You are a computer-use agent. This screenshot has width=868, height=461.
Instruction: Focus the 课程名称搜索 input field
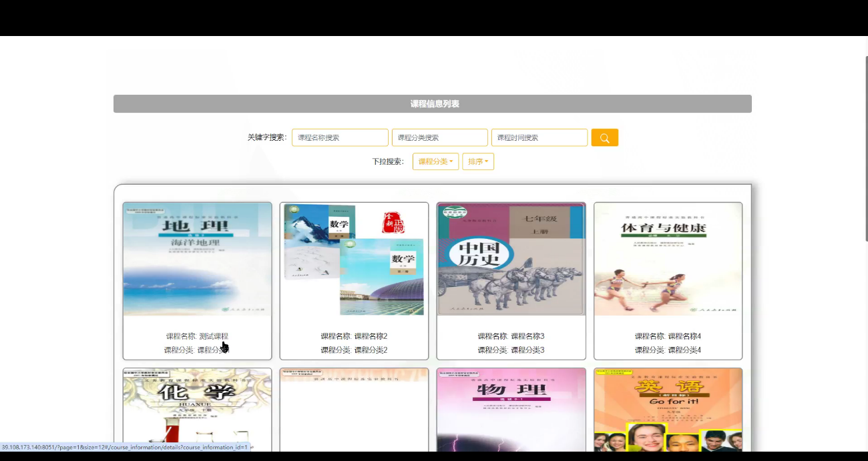click(x=340, y=137)
